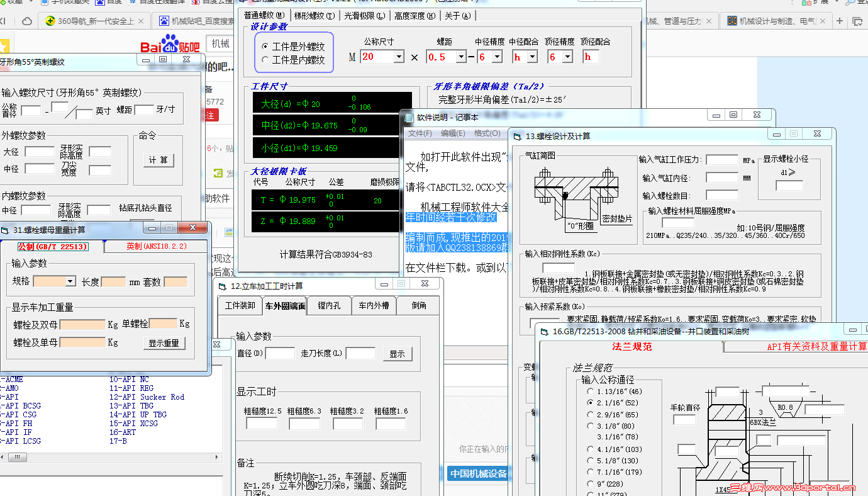
Task: Click the window icon of 12.立车加工工时计算
Action: tap(223, 286)
